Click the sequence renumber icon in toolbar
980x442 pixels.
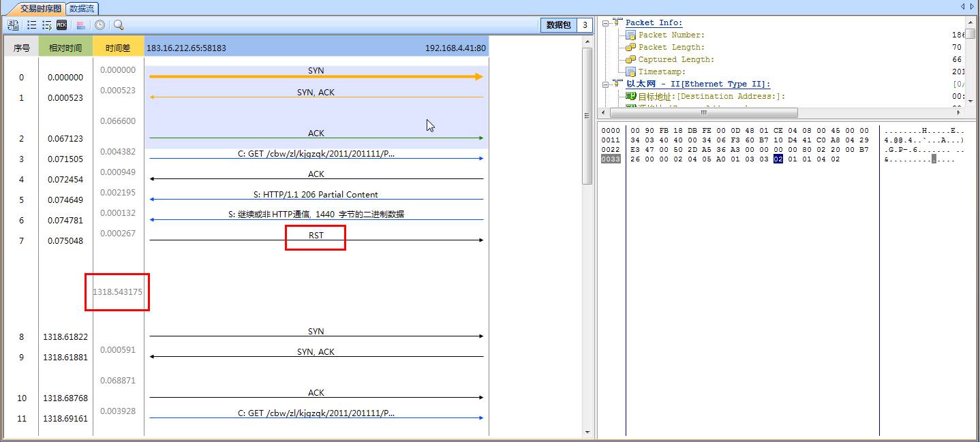[13, 25]
